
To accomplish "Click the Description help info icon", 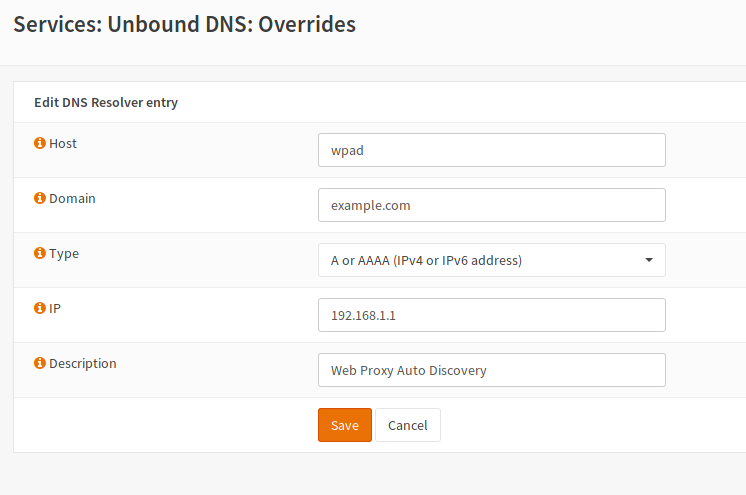I will tap(40, 364).
